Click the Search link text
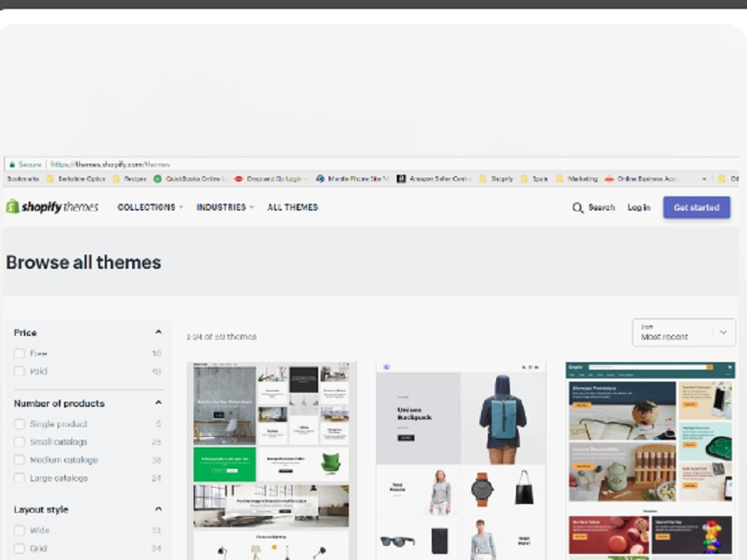Viewport: 747px width, 560px height. pyautogui.click(x=601, y=208)
